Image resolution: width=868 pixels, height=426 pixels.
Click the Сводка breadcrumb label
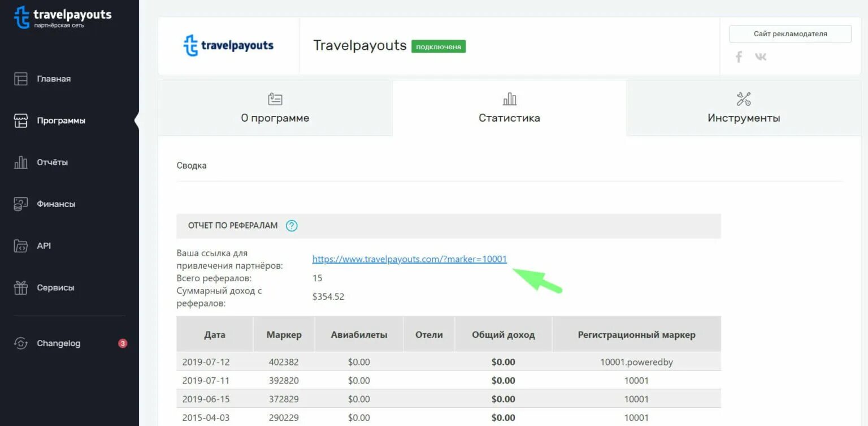pos(192,165)
